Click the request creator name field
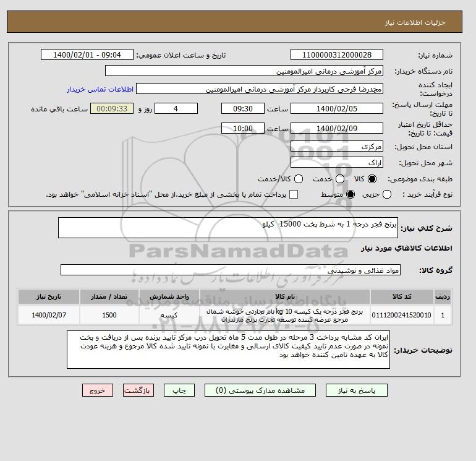Viewport: 476px width, 461px height. 260,89
